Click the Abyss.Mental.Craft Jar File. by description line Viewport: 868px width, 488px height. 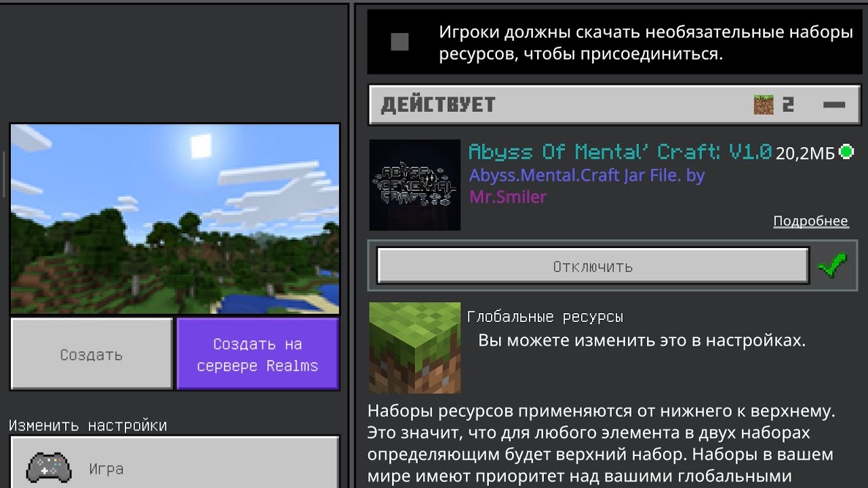587,175
